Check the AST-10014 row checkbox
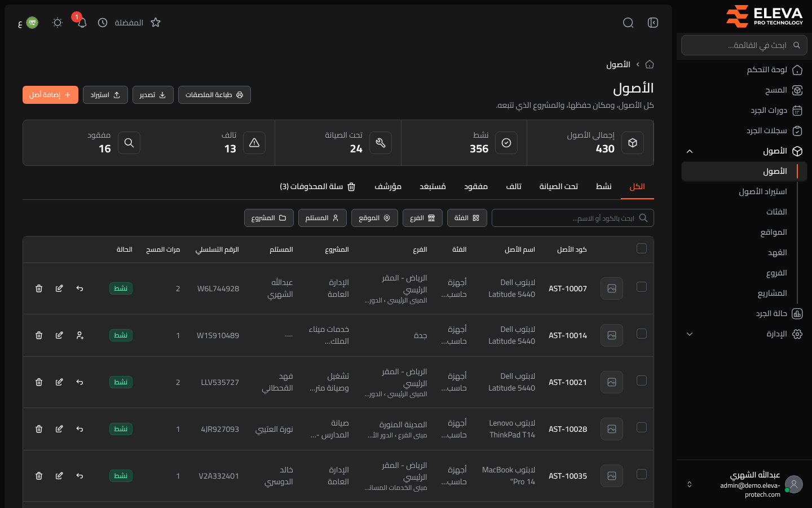The height and width of the screenshot is (508, 812). tap(642, 334)
